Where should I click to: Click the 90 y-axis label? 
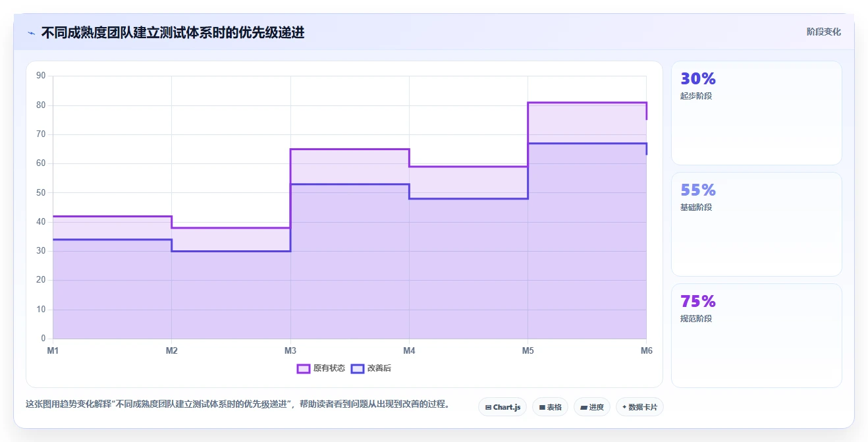(x=41, y=76)
